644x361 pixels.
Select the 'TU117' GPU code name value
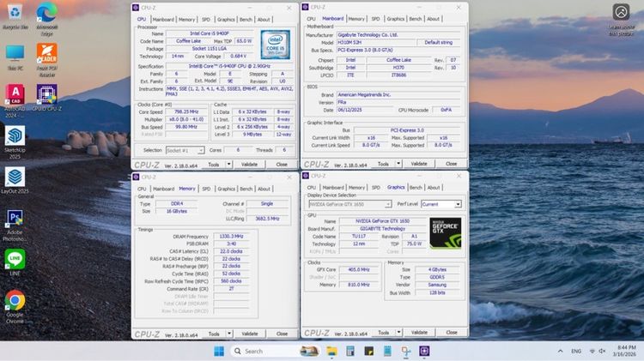[359, 237]
